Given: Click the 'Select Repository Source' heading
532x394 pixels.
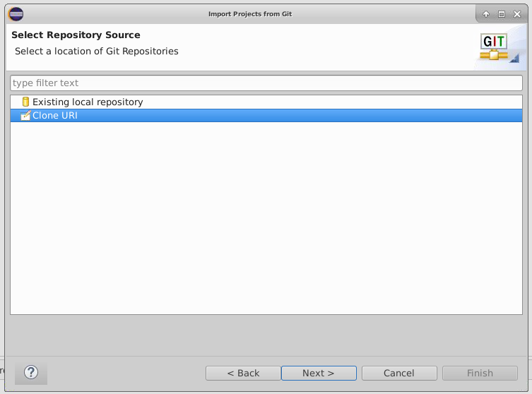Looking at the screenshot, I should tap(76, 35).
